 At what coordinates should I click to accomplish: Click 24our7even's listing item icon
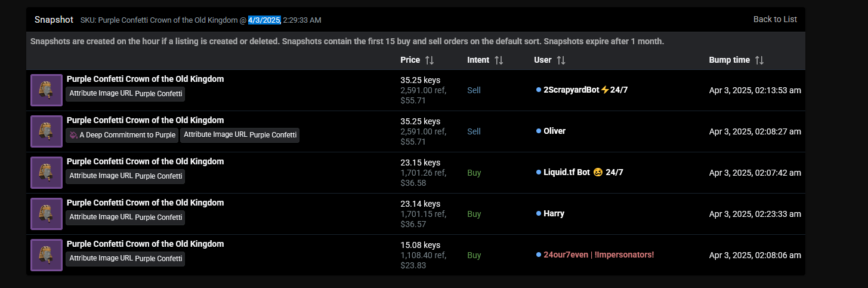coord(47,255)
